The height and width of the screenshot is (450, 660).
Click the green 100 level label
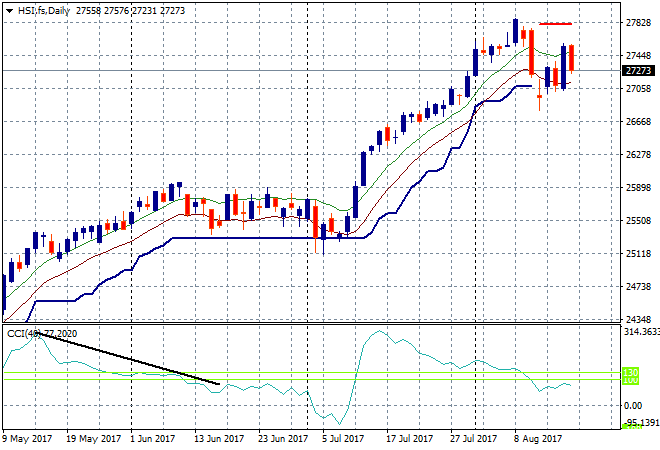631,381
